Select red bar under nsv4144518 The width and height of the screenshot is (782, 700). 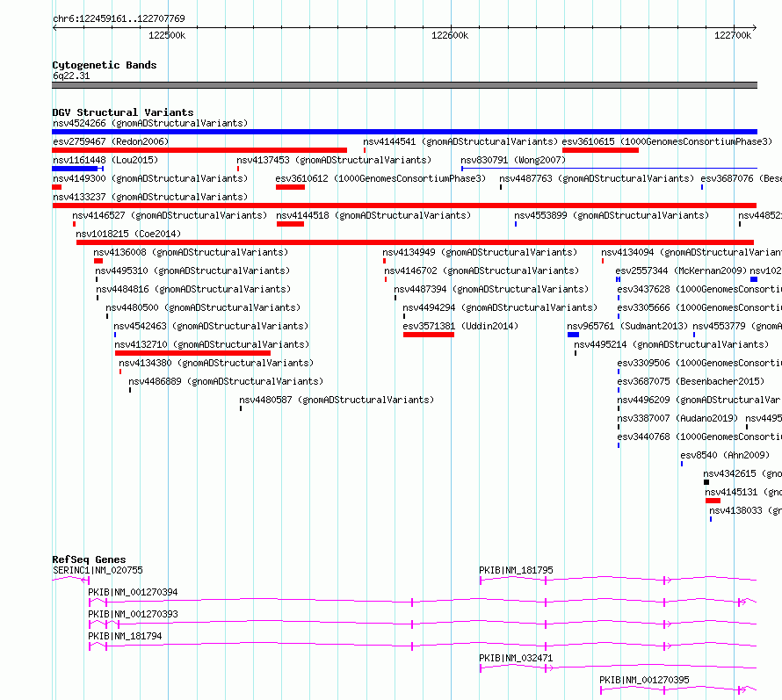coord(290,224)
